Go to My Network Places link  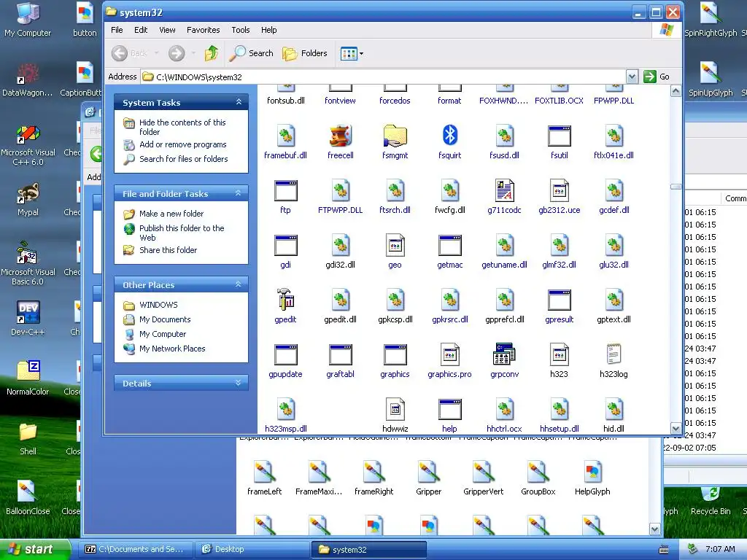coord(172,349)
